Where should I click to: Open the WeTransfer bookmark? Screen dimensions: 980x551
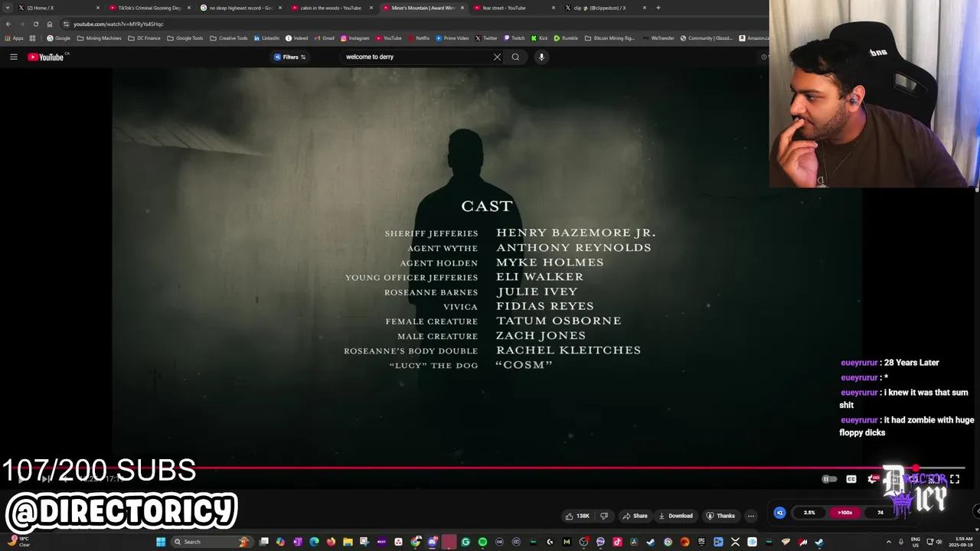(658, 38)
